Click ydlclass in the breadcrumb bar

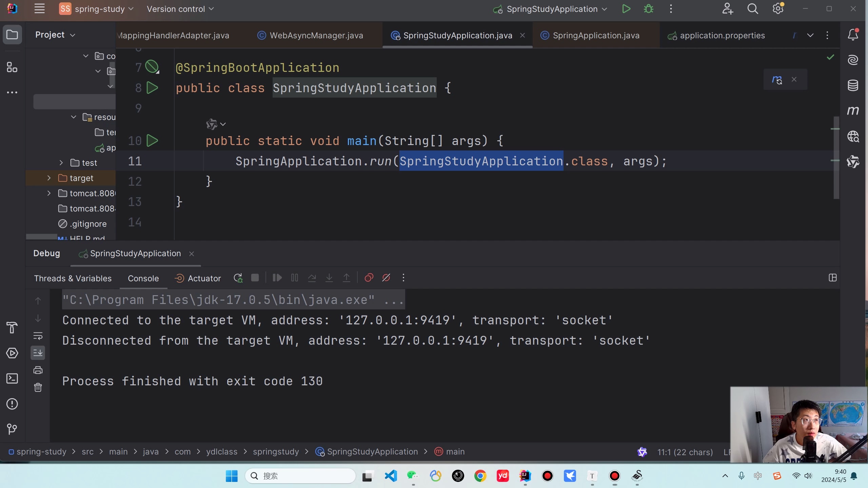point(221,452)
